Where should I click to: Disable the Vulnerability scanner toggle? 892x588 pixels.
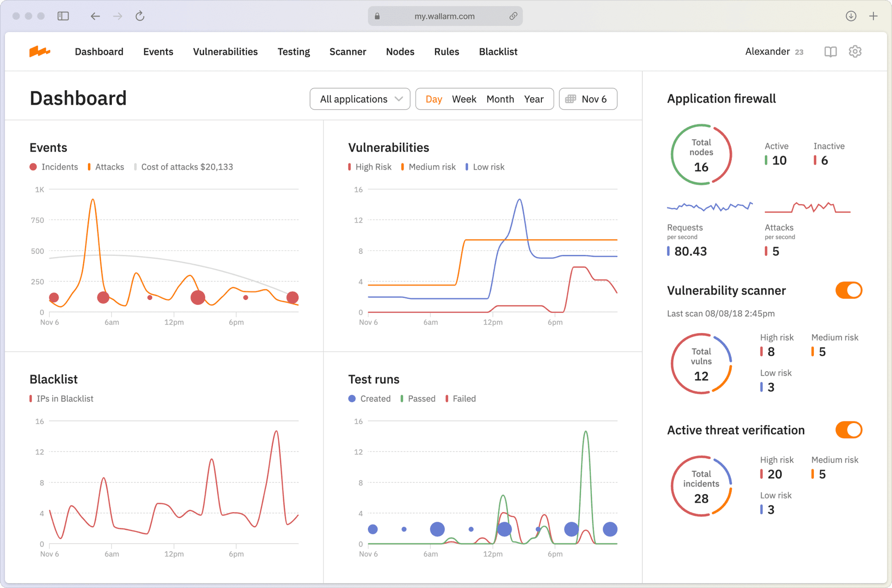848,291
